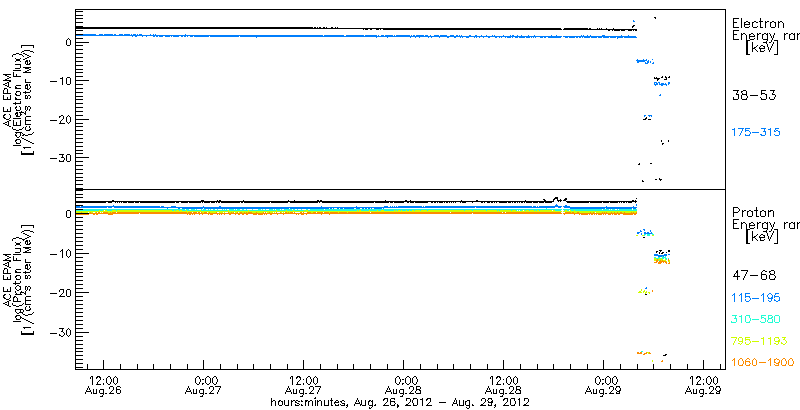Click the Electron legend heading
The width and height of the screenshot is (800, 410).
(758, 23)
